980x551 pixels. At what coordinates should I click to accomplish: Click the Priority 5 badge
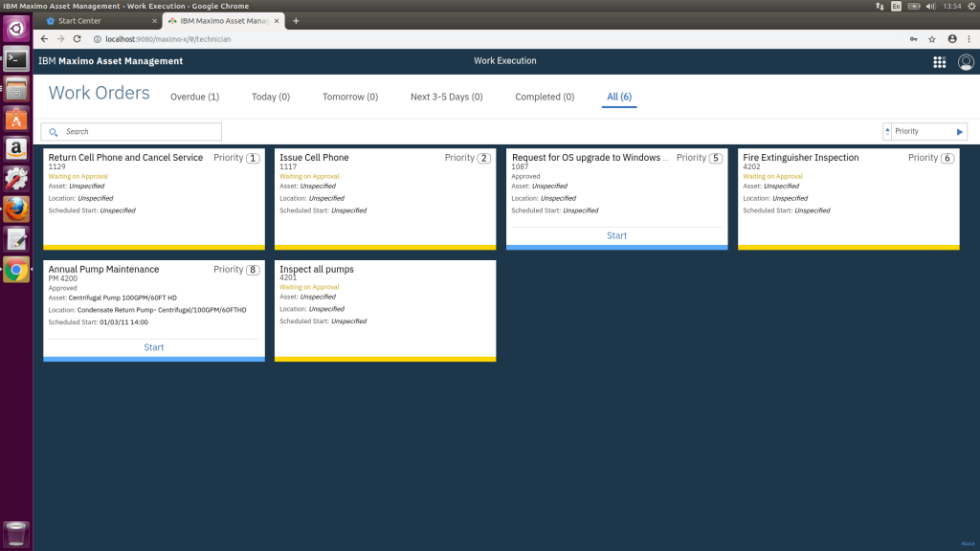click(716, 158)
